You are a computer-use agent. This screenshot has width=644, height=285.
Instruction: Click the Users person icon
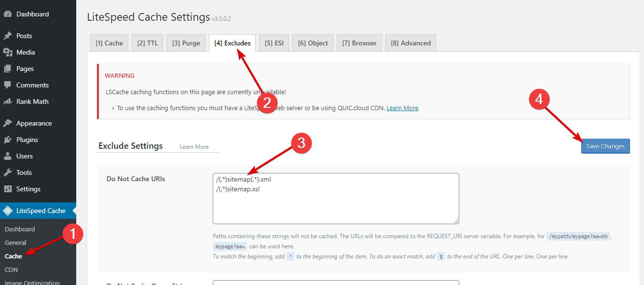click(8, 156)
